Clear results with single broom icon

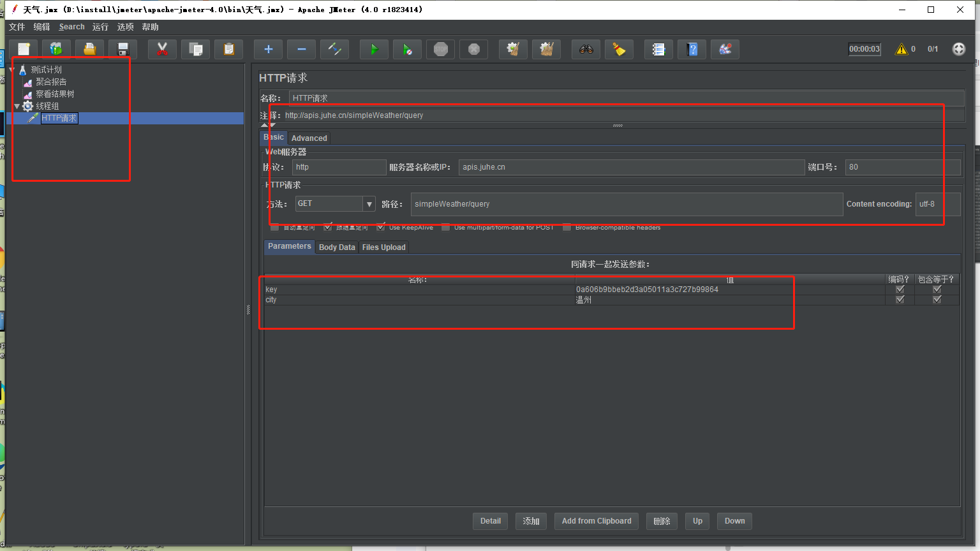point(513,49)
